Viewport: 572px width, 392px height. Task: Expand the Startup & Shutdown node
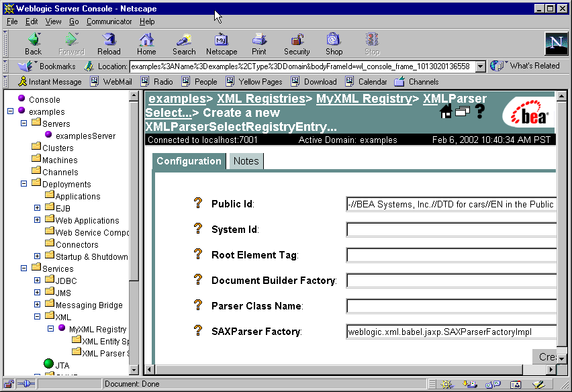click(37, 256)
